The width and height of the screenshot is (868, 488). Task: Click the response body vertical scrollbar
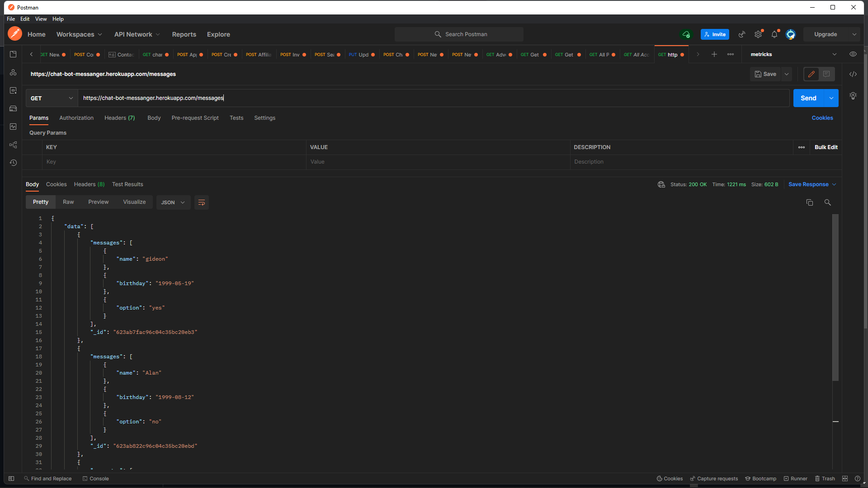pyautogui.click(x=835, y=297)
